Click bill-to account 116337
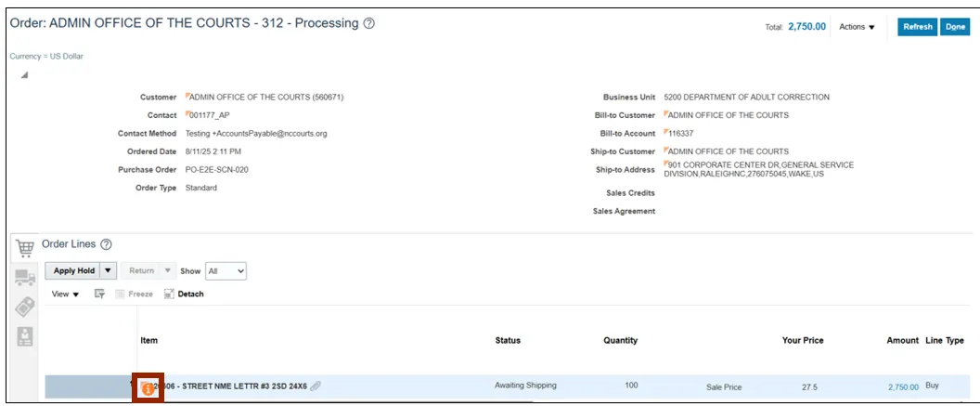This screenshot has width=980, height=406. click(680, 134)
